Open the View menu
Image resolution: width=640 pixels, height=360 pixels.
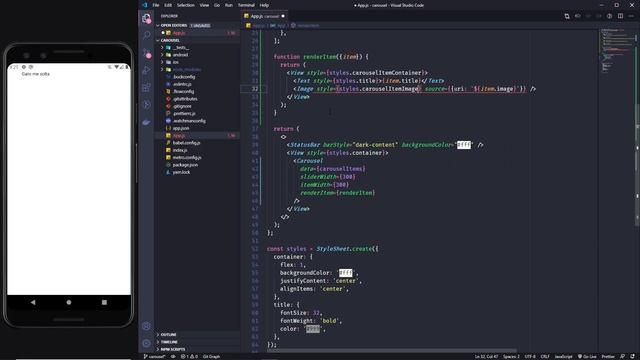point(204,5)
